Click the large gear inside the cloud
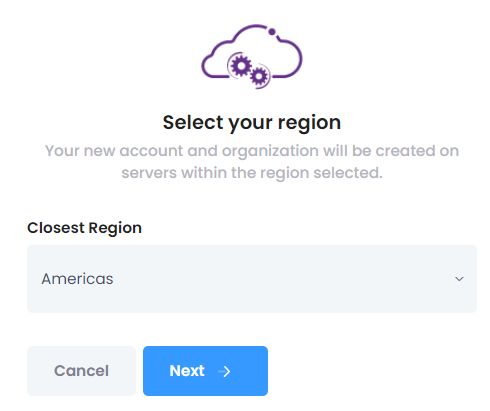 (241, 66)
